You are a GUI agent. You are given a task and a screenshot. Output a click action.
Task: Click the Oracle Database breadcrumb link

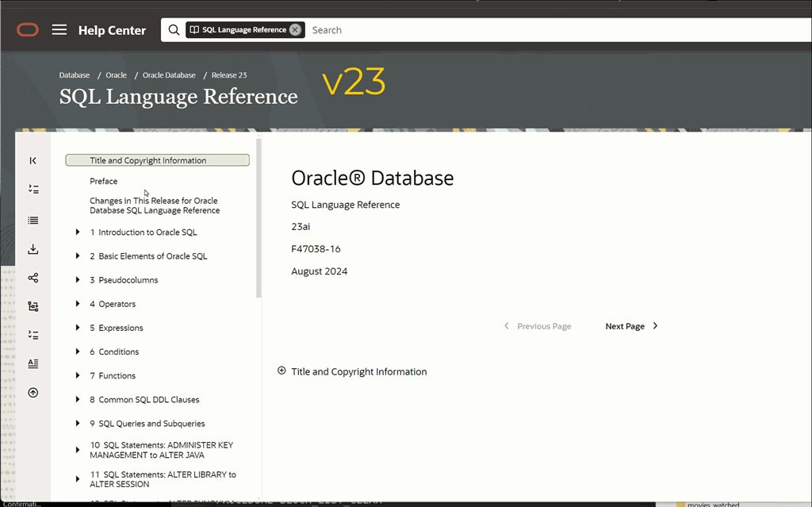pyautogui.click(x=170, y=75)
